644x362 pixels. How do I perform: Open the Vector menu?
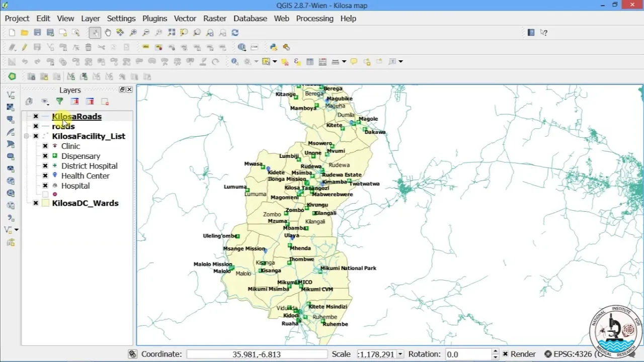tap(185, 18)
